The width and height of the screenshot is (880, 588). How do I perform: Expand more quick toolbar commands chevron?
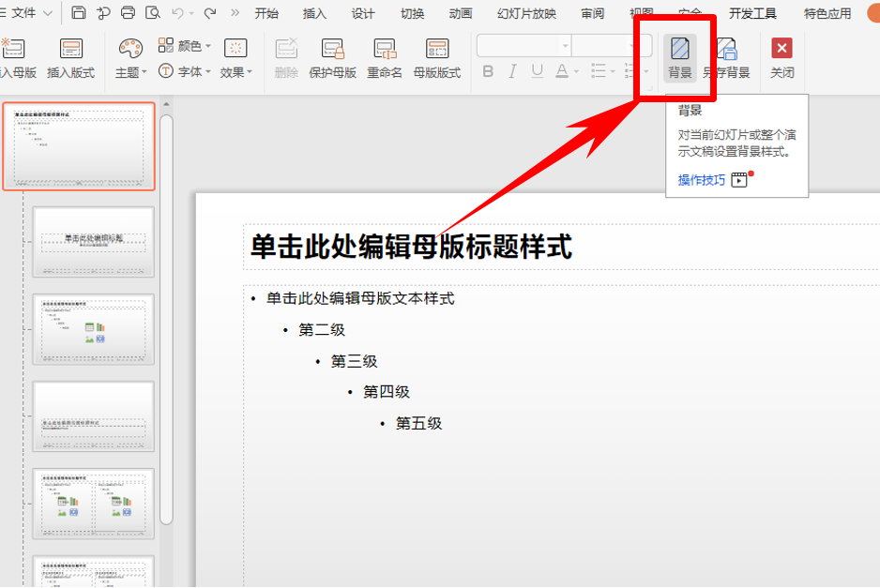235,12
